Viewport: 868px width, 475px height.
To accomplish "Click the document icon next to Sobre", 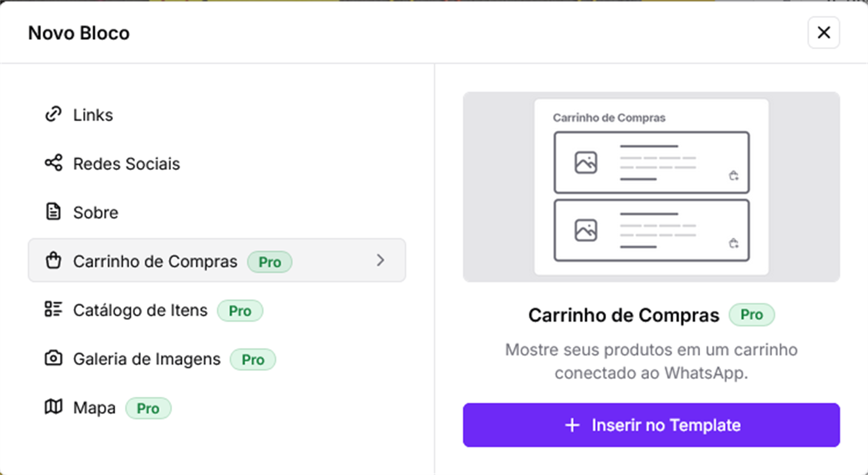I will coord(53,212).
